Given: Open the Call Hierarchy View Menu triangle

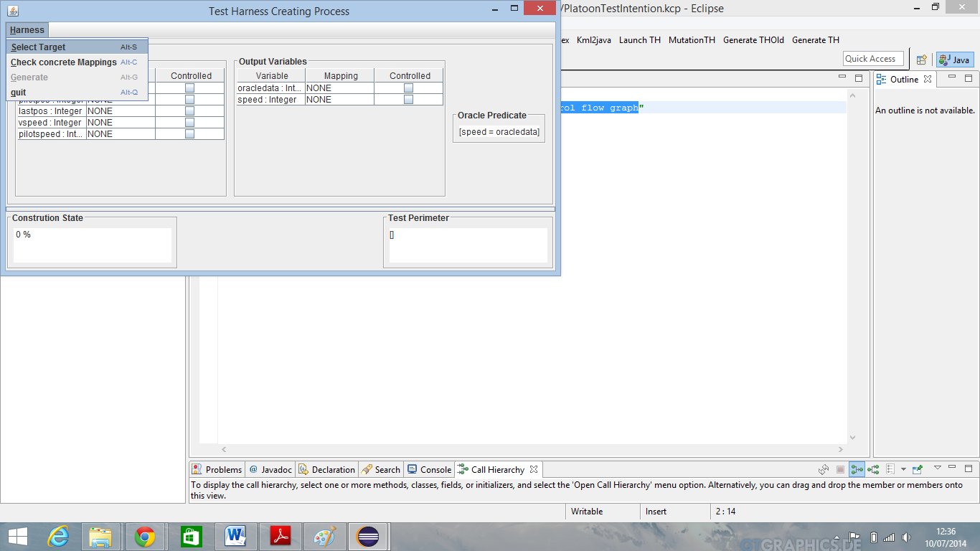Looking at the screenshot, I should (937, 468).
